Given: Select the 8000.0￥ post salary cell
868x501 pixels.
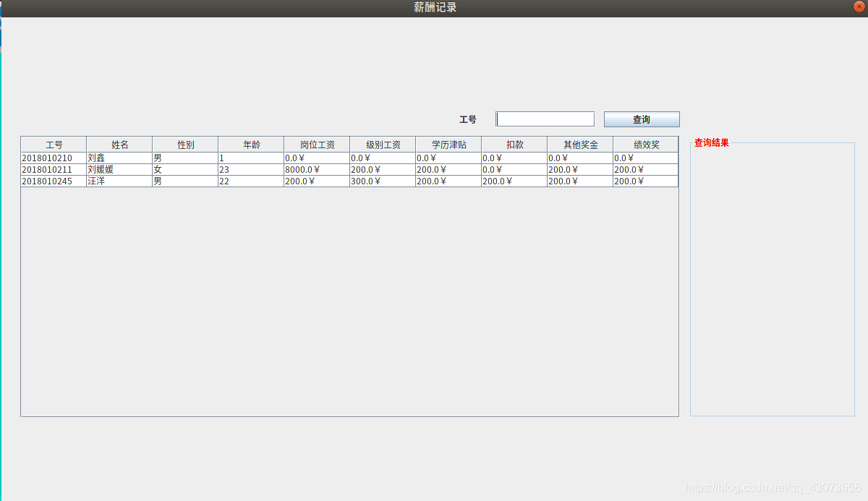Looking at the screenshot, I should 317,170.
